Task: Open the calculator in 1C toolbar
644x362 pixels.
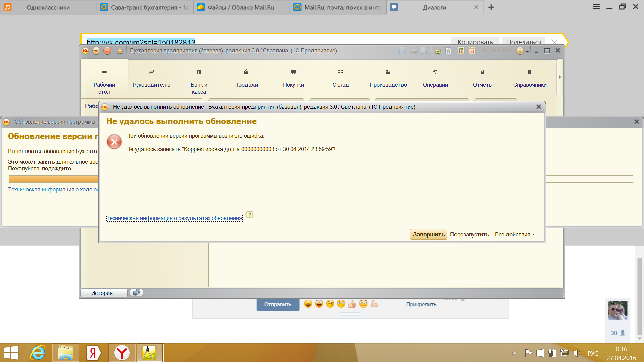Action: 461,51
